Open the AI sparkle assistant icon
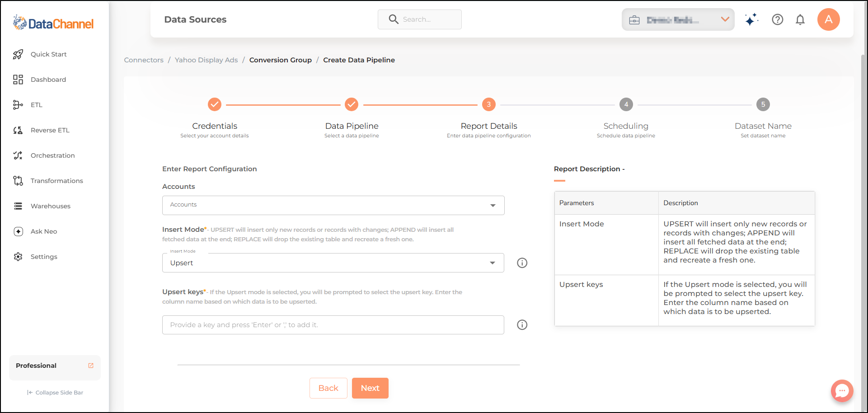Screen dimensions: 868x413 pyautogui.click(x=751, y=19)
